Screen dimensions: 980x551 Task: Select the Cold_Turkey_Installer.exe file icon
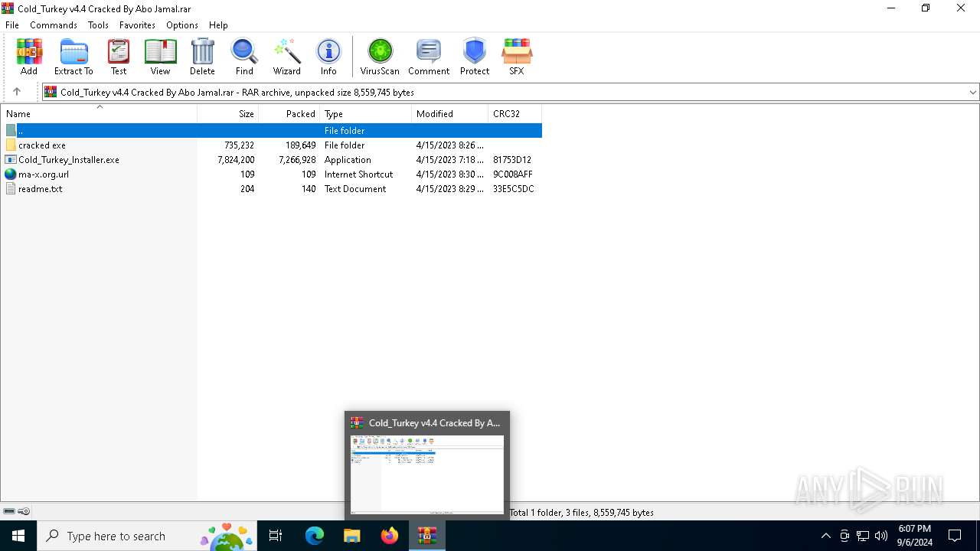pyautogui.click(x=11, y=159)
